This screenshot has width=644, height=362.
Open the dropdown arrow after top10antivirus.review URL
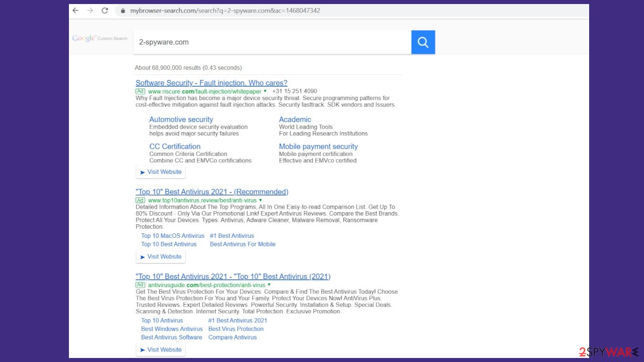click(x=261, y=200)
